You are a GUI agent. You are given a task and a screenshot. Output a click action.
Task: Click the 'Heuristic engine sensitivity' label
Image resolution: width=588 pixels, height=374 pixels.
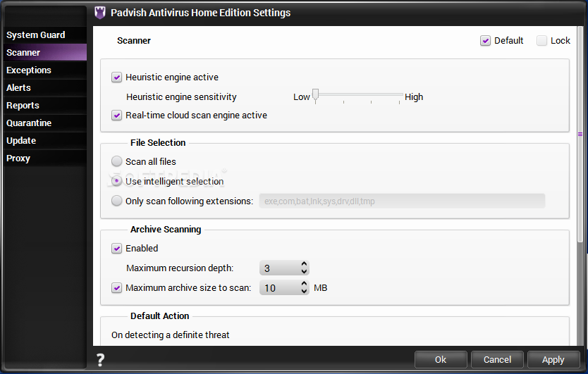point(181,97)
